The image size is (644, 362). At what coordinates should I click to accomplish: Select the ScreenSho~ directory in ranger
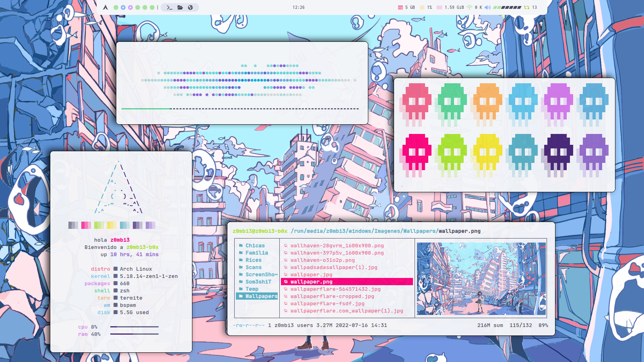point(262,274)
